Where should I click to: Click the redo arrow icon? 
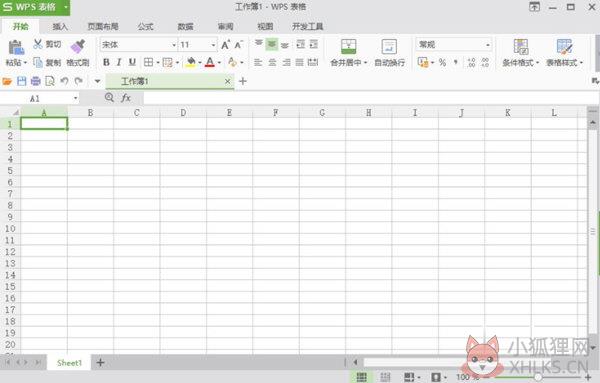pos(78,81)
